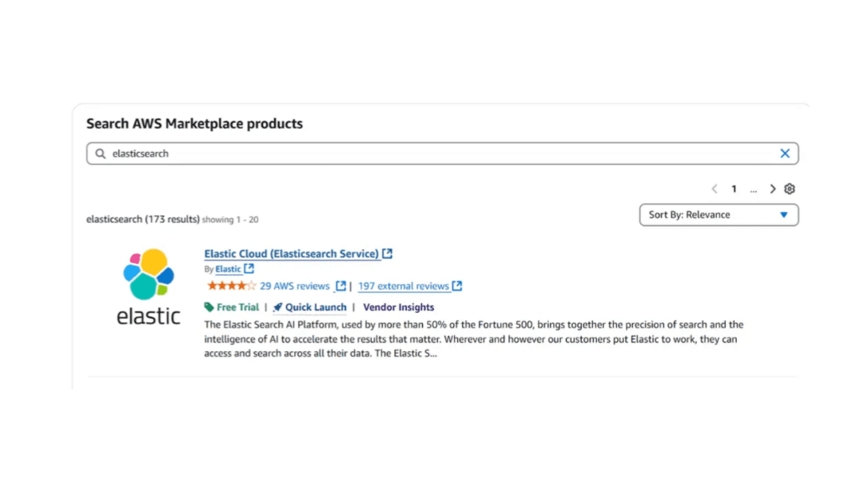Click the search magnifier icon
The width and height of the screenshot is (868, 496).
pos(100,154)
